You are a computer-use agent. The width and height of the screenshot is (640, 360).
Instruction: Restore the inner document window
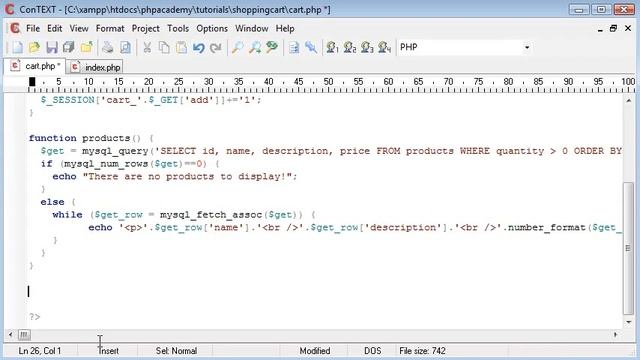613,28
